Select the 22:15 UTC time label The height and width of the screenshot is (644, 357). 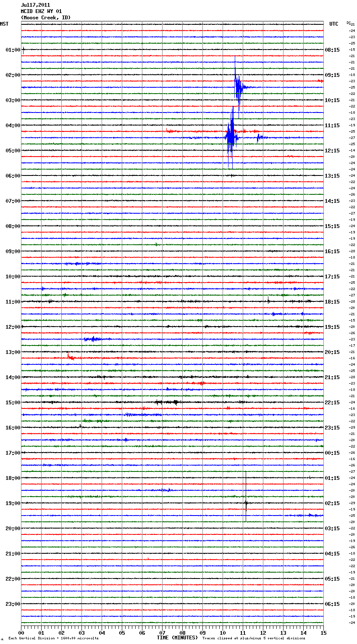tap(332, 403)
